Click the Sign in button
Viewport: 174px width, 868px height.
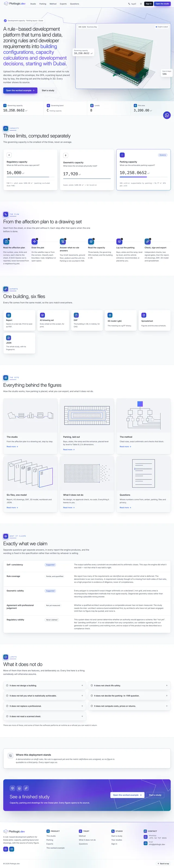click(149, 4)
